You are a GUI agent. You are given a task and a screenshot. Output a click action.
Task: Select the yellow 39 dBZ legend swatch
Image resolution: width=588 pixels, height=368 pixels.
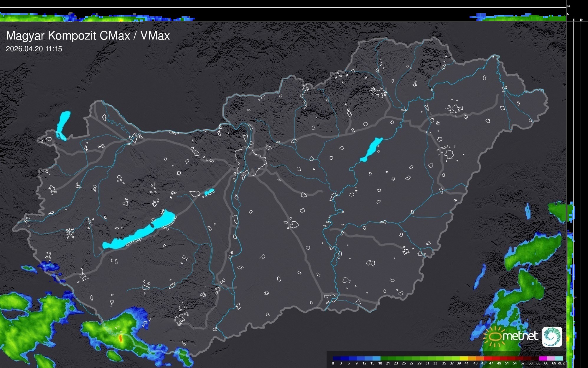pos(463,358)
